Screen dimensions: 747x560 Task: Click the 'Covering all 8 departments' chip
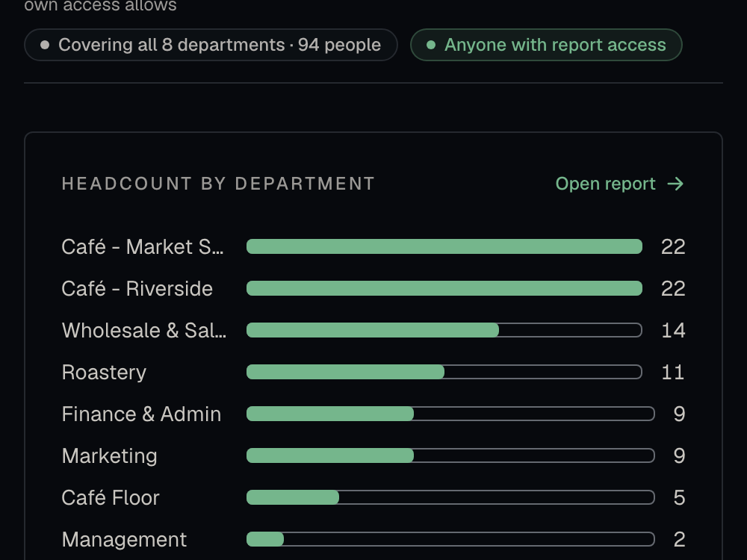pyautogui.click(x=211, y=45)
